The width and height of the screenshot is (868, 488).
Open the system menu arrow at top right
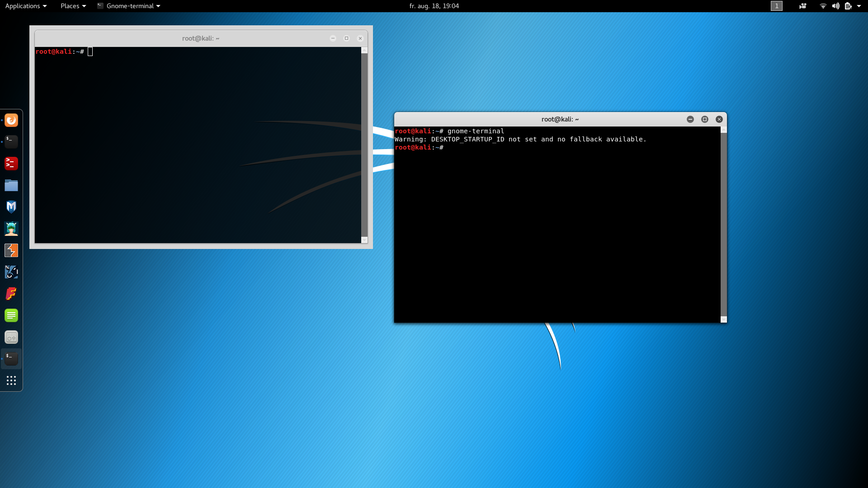(x=859, y=6)
